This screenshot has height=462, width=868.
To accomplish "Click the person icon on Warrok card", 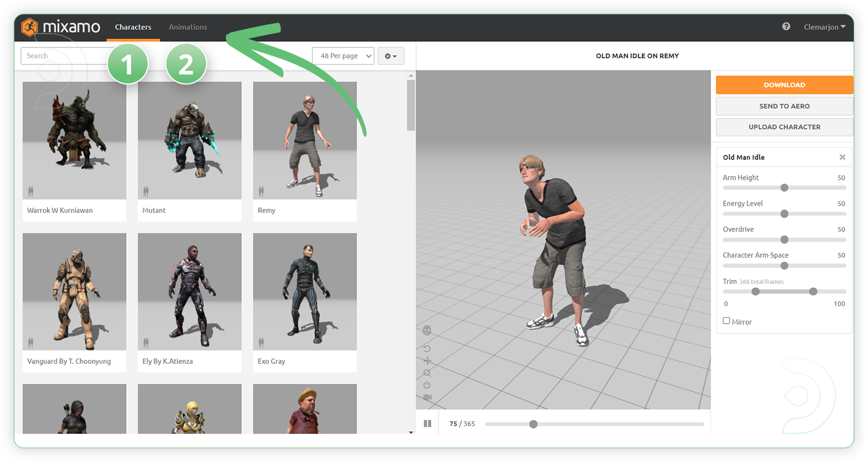I will [x=31, y=191].
